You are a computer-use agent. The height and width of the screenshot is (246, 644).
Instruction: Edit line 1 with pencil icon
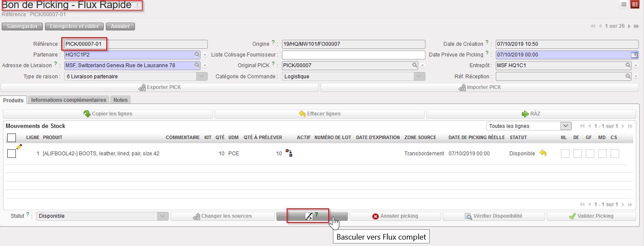(x=19, y=147)
